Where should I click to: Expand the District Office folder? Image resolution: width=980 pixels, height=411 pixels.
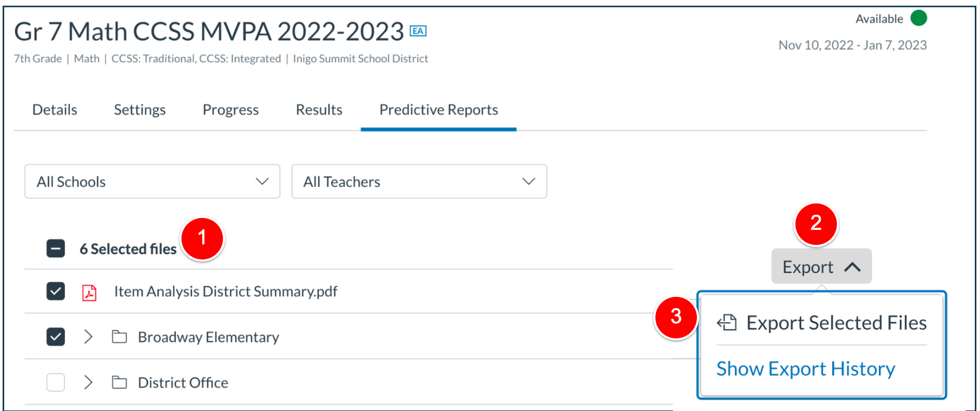pos(88,382)
